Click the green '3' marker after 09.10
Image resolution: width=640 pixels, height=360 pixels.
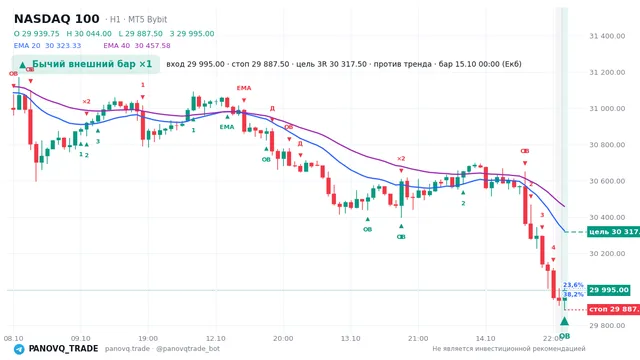pos(98,142)
